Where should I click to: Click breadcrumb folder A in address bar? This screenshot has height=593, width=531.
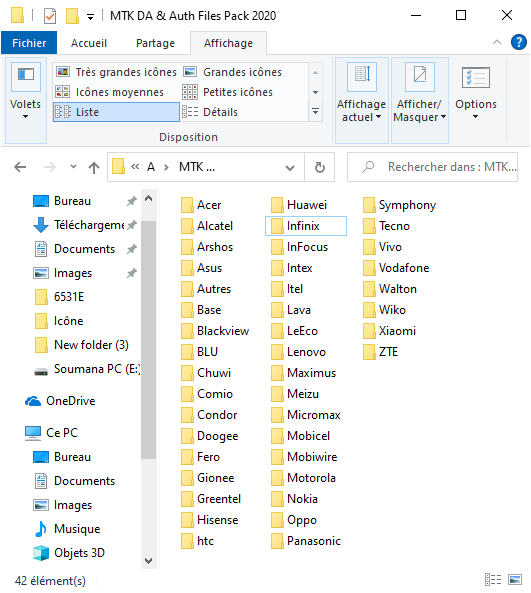click(x=151, y=167)
